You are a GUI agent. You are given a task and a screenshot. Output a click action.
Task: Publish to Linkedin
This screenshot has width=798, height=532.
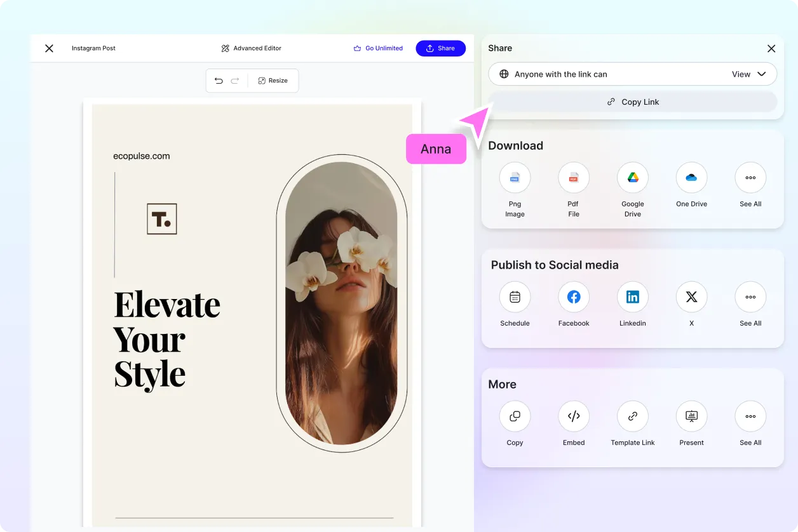point(633,297)
